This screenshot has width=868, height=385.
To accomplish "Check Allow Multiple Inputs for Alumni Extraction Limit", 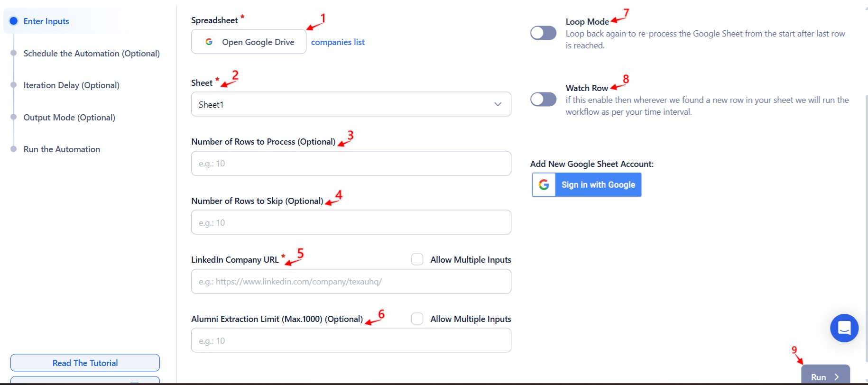I will point(417,319).
